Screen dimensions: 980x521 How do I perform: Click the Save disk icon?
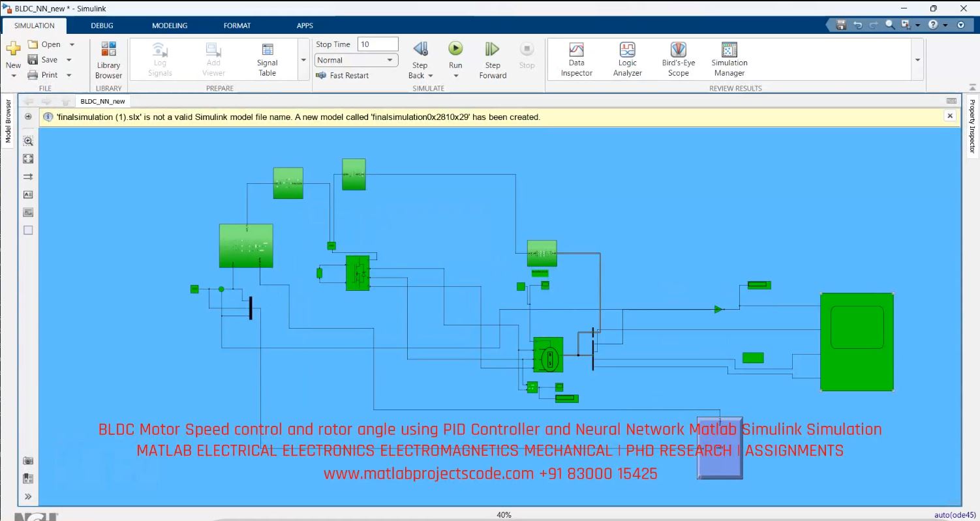click(x=33, y=59)
